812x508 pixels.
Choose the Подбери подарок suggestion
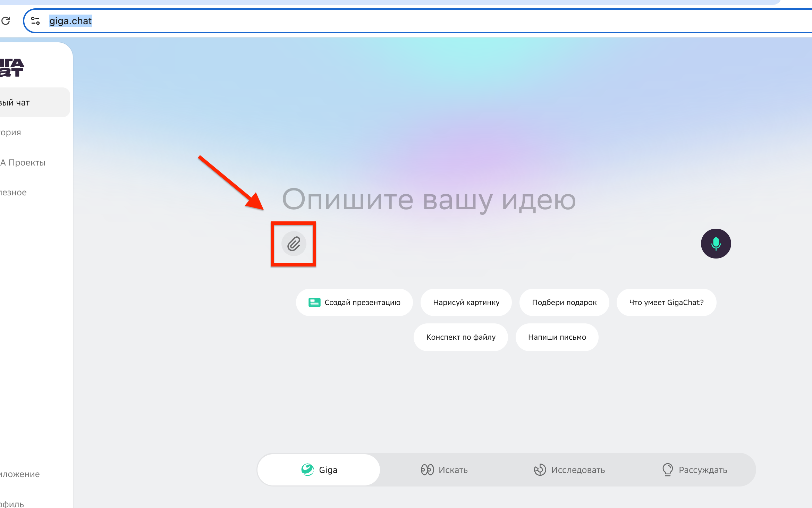pos(564,303)
